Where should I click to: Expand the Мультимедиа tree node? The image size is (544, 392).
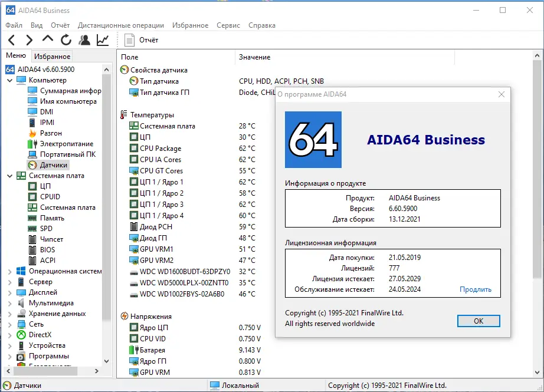click(9, 303)
